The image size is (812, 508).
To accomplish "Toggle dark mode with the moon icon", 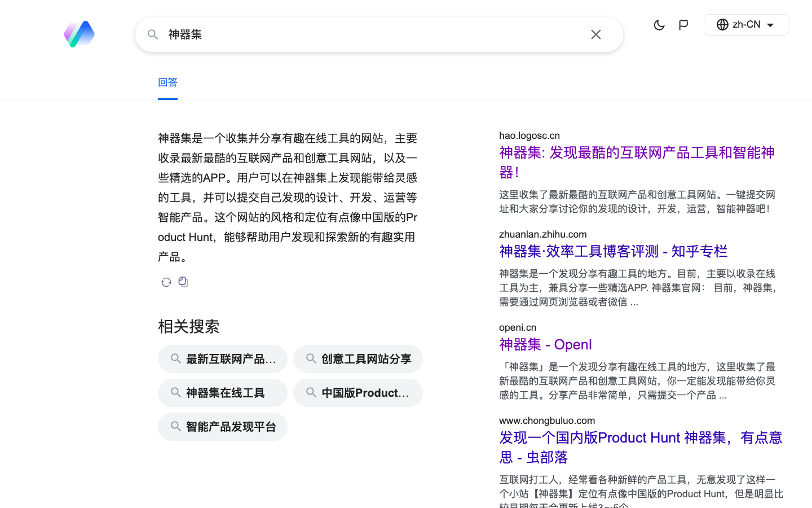I will (x=659, y=25).
